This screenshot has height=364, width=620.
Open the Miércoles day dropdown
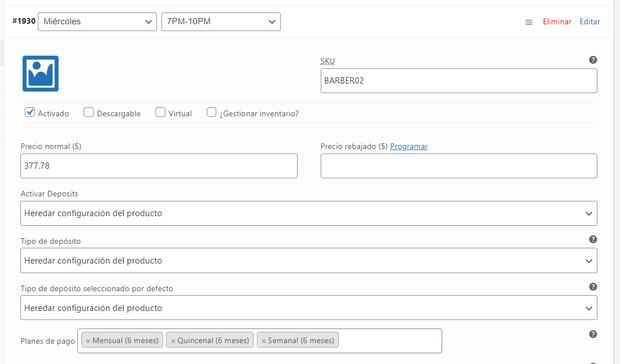97,22
